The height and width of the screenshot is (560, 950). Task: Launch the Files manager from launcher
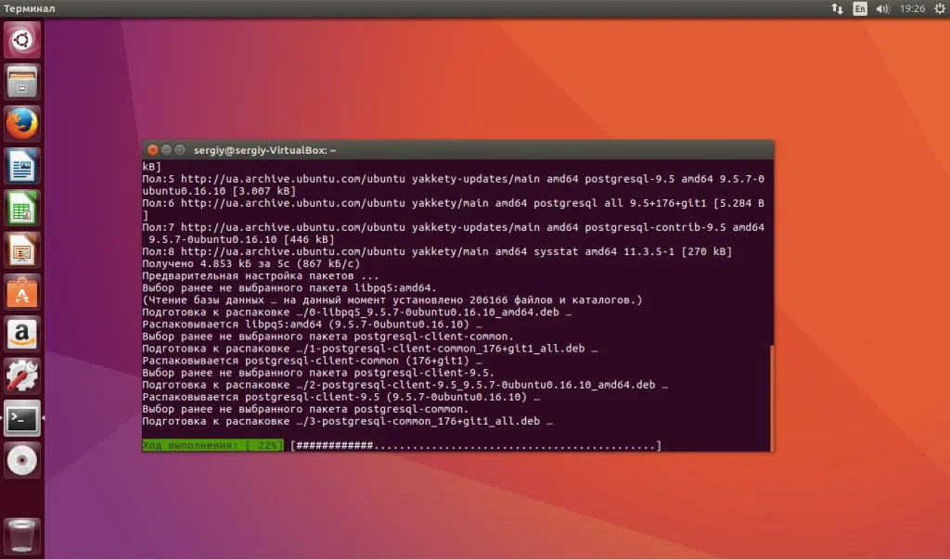pyautogui.click(x=22, y=82)
